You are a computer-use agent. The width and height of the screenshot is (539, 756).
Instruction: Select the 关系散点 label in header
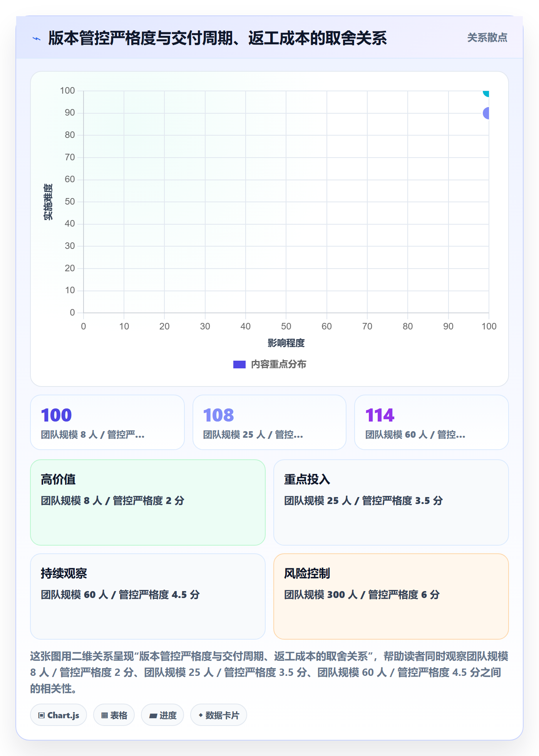point(487,38)
